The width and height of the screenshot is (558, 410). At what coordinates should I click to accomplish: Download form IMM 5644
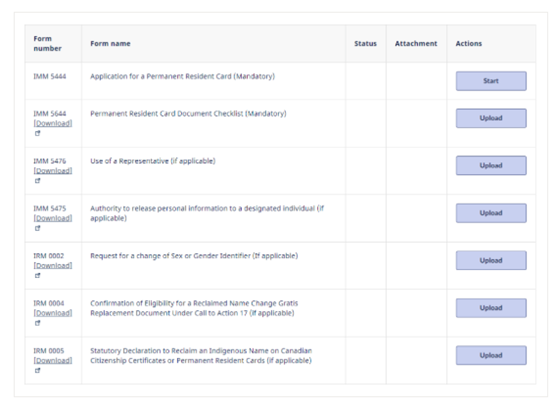click(x=53, y=123)
